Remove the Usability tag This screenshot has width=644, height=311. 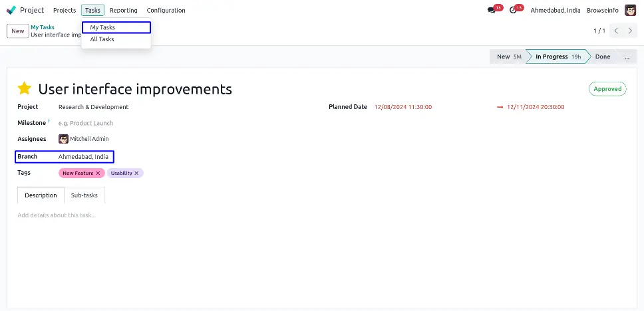pyautogui.click(x=136, y=173)
